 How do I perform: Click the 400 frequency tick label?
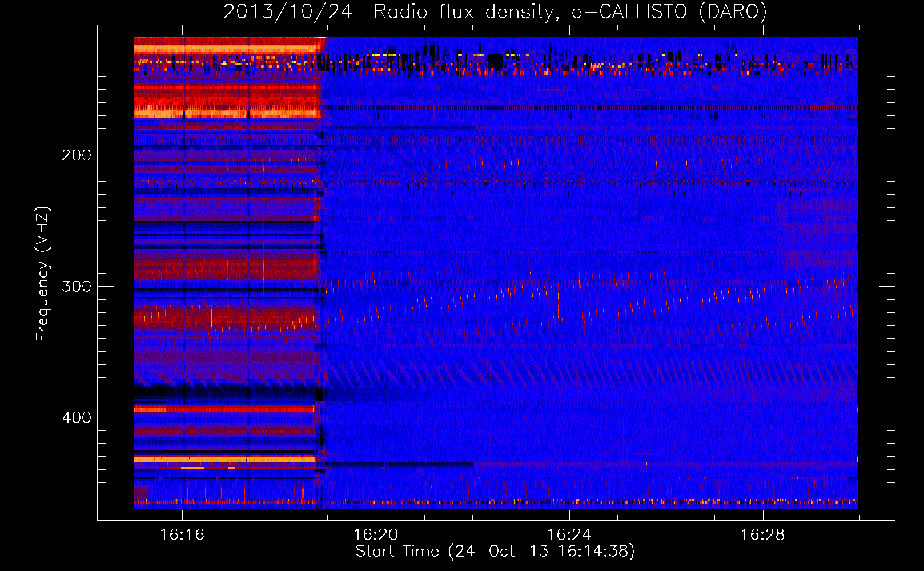(x=77, y=417)
